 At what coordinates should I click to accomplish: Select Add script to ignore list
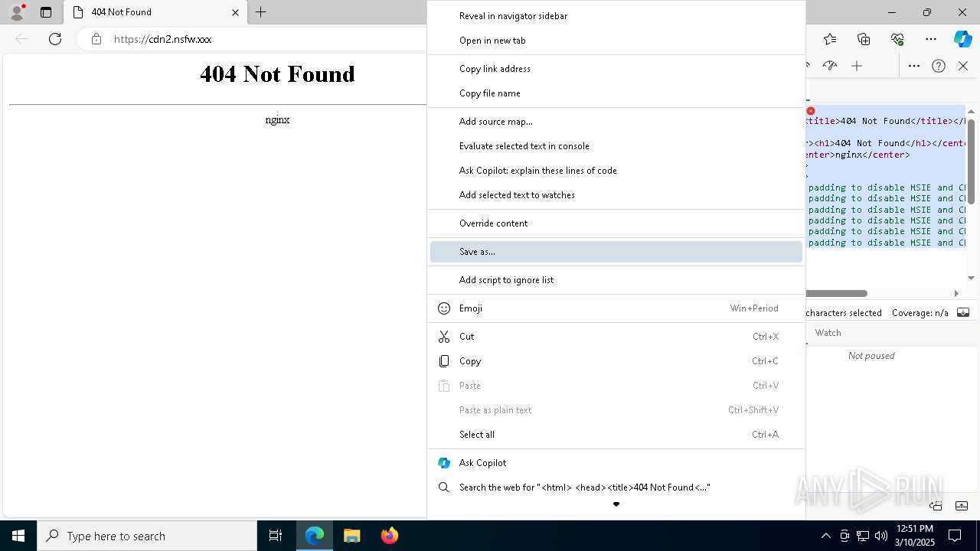616,279
